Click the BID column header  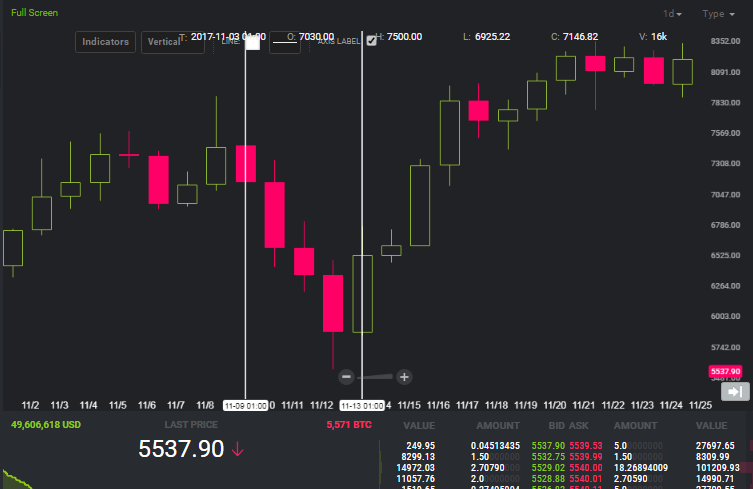557,426
